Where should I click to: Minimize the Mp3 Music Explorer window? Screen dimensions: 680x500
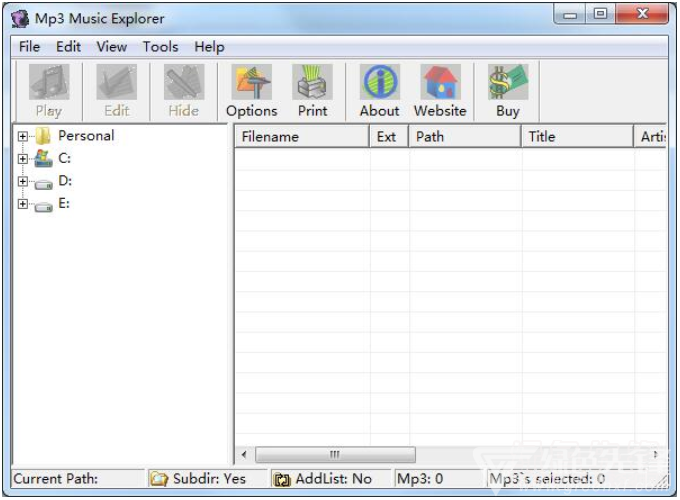tap(569, 15)
